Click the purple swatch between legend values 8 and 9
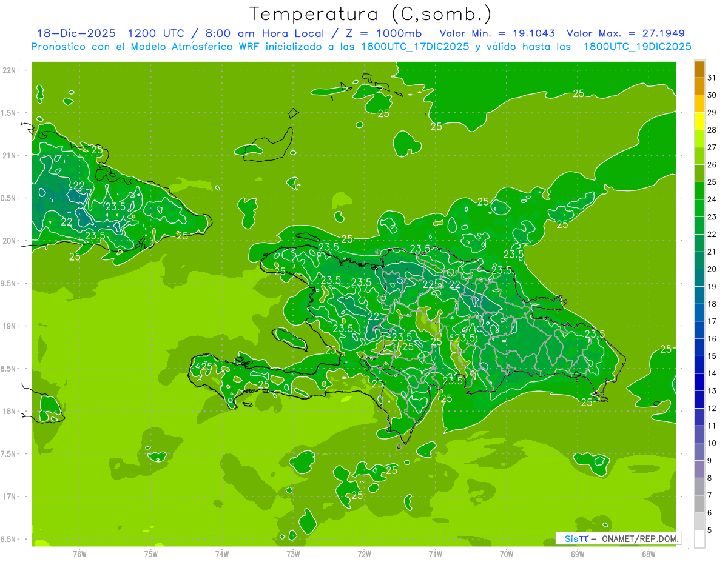This screenshot has width=728, height=562. (699, 469)
